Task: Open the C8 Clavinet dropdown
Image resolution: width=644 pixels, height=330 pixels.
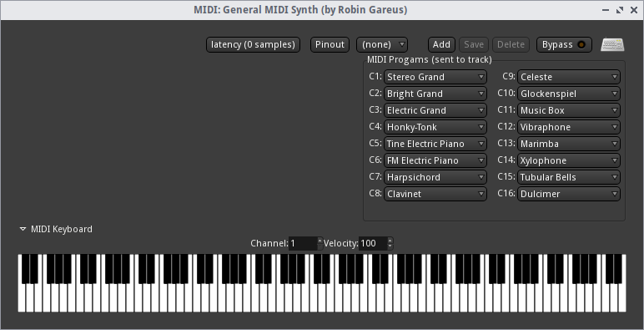Action: click(435, 194)
